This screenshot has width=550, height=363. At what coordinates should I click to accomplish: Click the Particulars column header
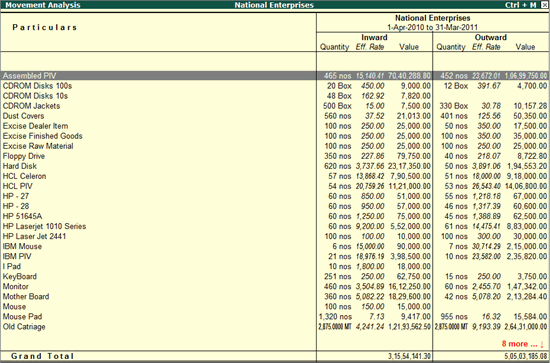click(x=45, y=27)
